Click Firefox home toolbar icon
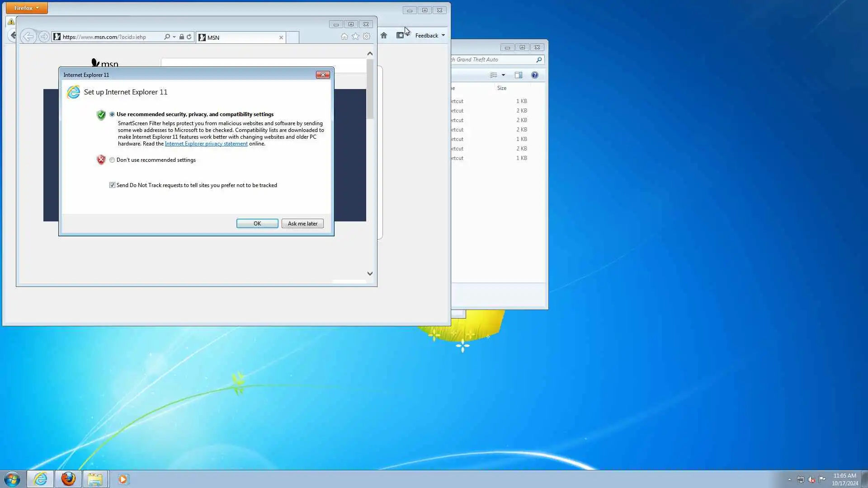The width and height of the screenshot is (868, 488). pyautogui.click(x=384, y=35)
